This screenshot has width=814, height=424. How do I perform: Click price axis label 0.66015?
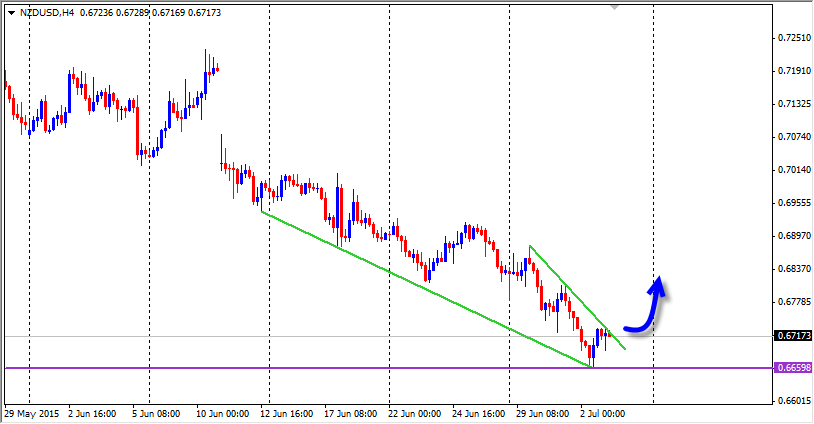(x=794, y=401)
